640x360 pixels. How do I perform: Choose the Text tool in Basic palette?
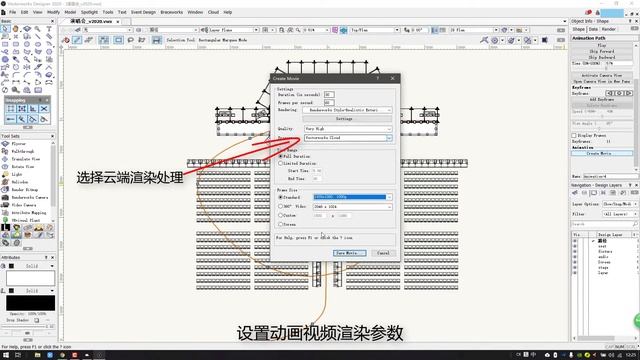49,29
